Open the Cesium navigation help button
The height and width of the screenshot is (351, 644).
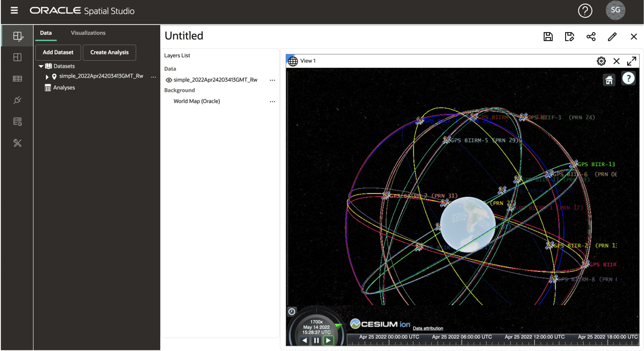[x=628, y=78]
